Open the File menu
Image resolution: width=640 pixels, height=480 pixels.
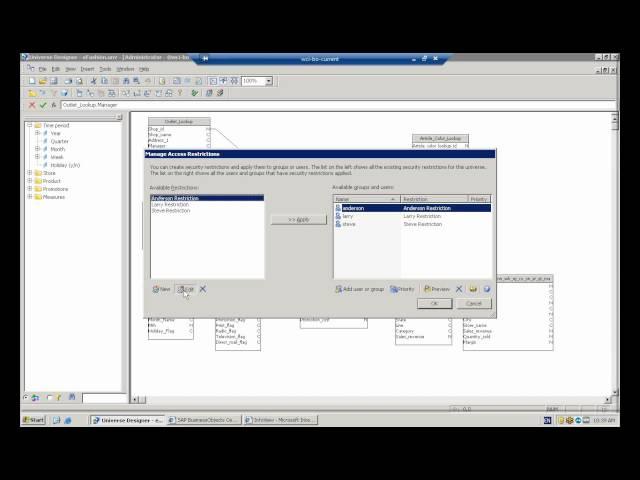click(x=42, y=69)
